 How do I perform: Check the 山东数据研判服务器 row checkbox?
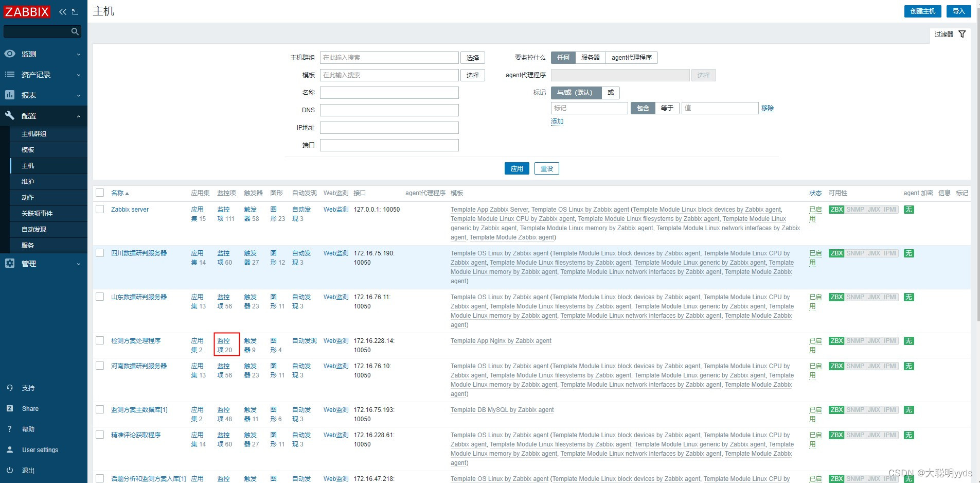[100, 297]
